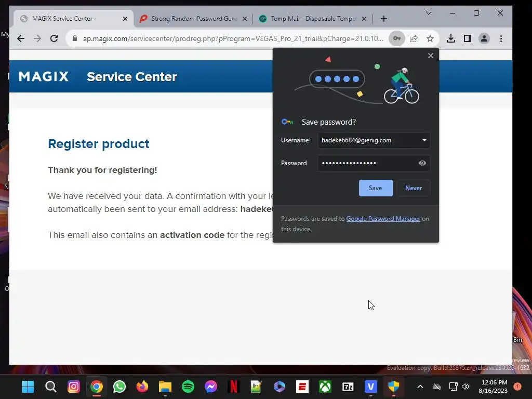Screen dimensions: 532x399
Task: Switch to Strong Random Password Generator tab
Action: pyautogui.click(x=194, y=19)
